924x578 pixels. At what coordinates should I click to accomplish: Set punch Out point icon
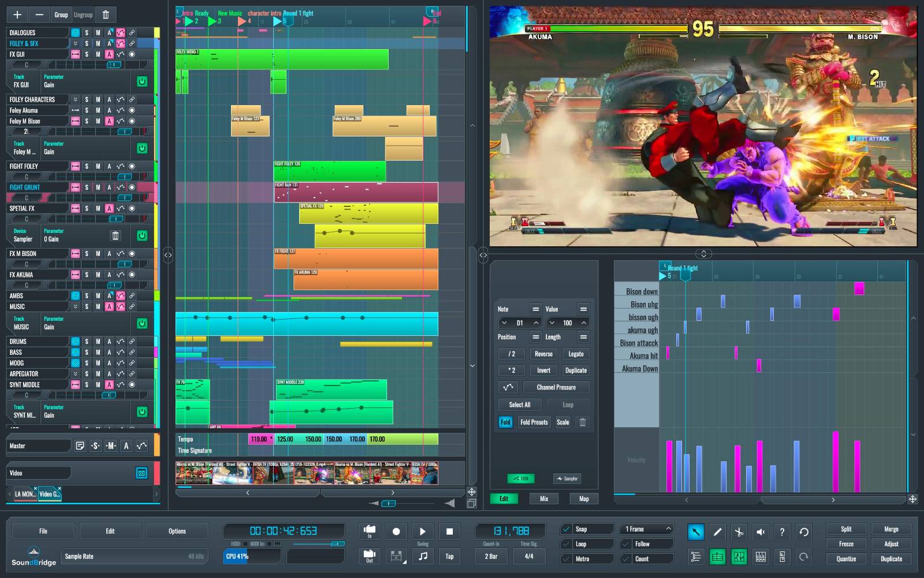coord(370,556)
